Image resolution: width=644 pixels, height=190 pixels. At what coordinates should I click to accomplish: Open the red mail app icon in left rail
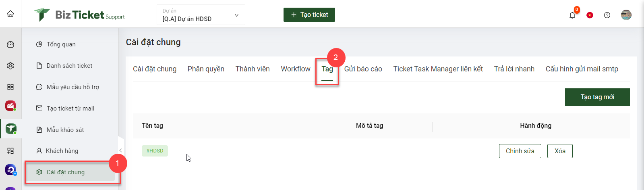10,106
